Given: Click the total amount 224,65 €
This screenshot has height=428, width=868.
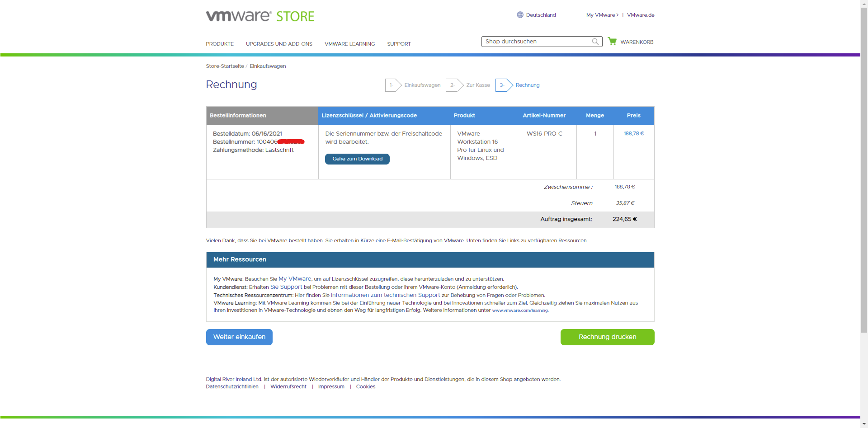Looking at the screenshot, I should (625, 219).
